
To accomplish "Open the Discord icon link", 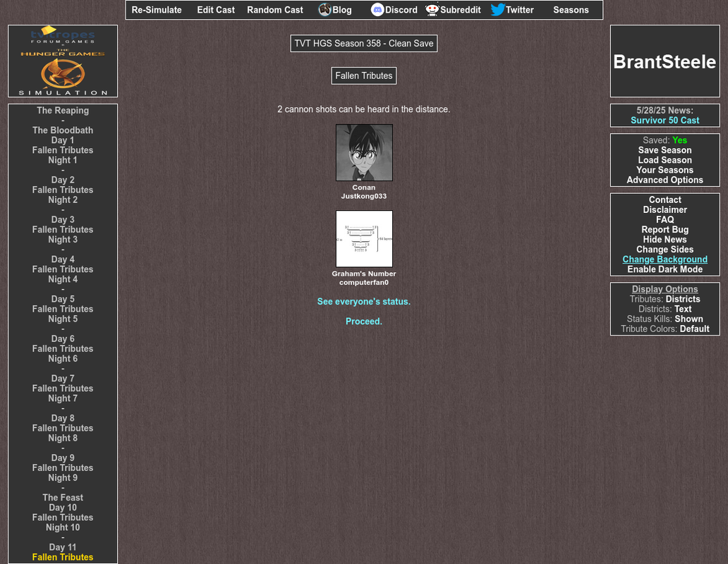I will pos(377,10).
